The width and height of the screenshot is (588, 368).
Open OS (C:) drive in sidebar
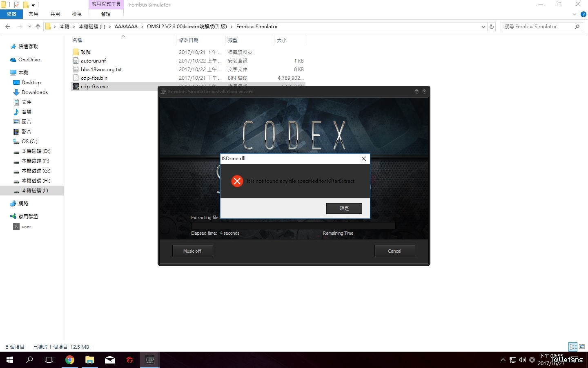coord(29,141)
